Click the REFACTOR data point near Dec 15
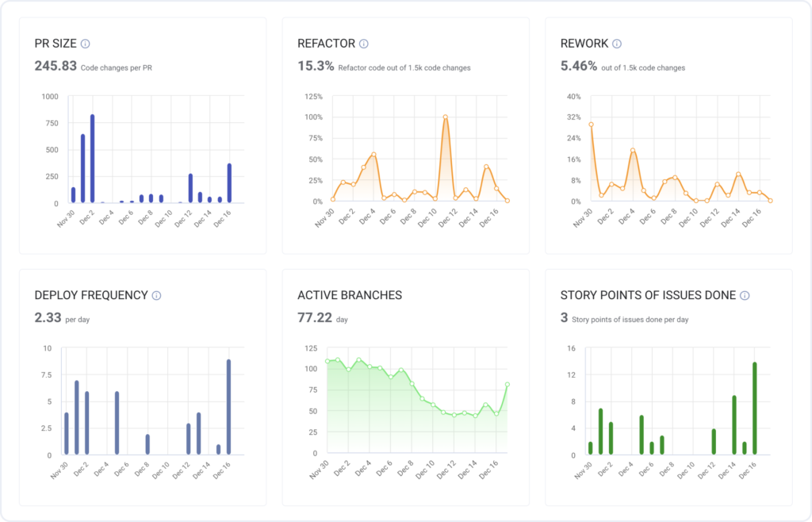 pyautogui.click(x=486, y=167)
